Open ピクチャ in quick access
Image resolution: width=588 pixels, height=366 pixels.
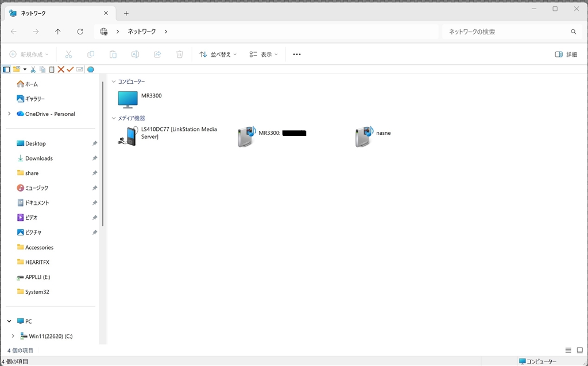coord(29,232)
